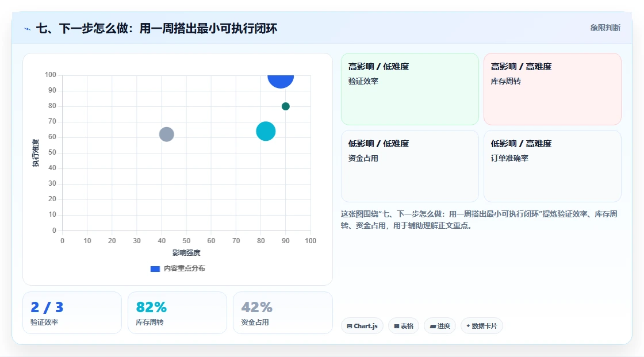Click the 验证效率 text in green card
Screen dimensions: 644x357
[x=363, y=81]
